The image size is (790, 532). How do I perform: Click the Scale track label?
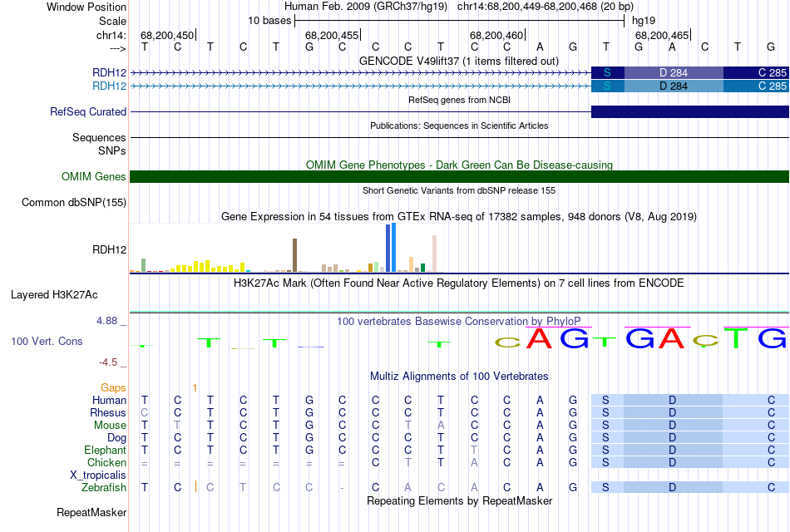112,21
